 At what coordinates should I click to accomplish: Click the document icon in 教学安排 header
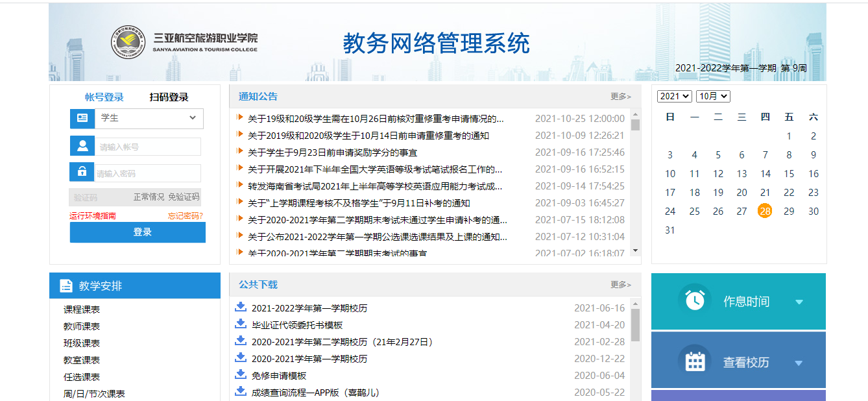pos(66,286)
